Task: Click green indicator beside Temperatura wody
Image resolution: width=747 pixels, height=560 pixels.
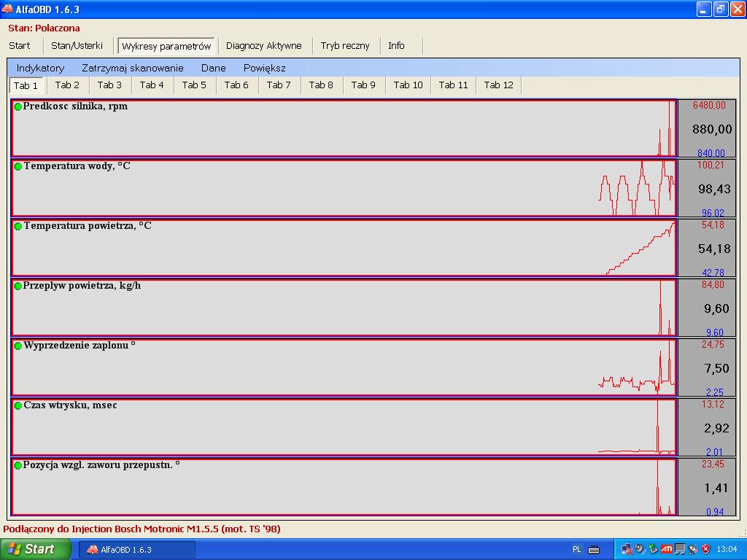Action: pos(18,166)
